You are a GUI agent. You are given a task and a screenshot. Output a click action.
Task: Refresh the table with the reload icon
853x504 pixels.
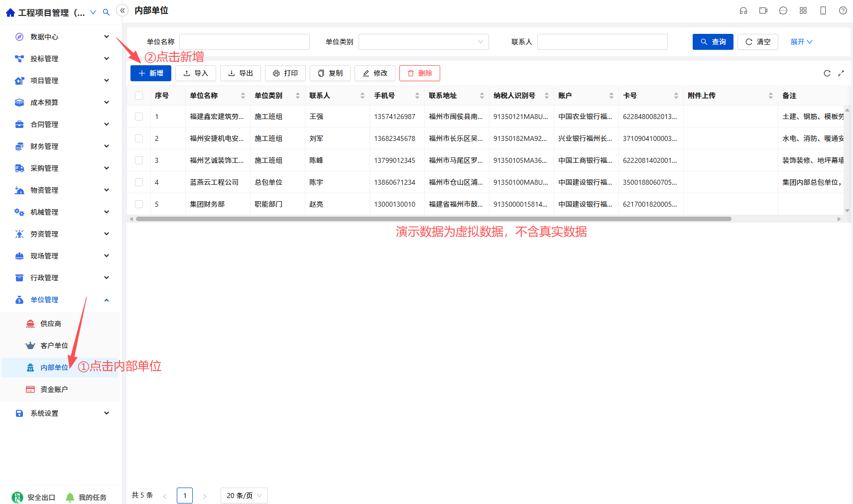coord(827,73)
